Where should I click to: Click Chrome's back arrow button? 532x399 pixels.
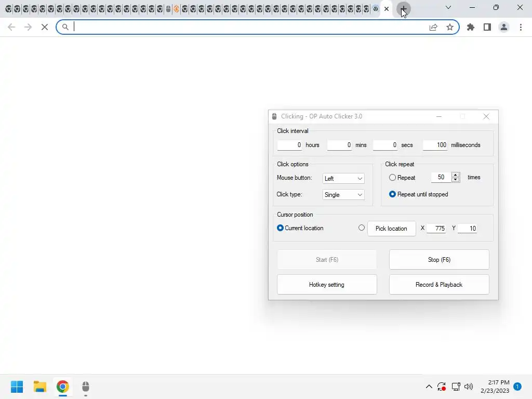(11, 27)
